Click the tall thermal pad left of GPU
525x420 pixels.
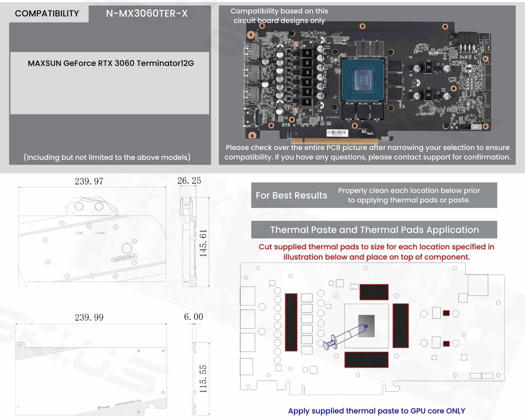(x=291, y=322)
